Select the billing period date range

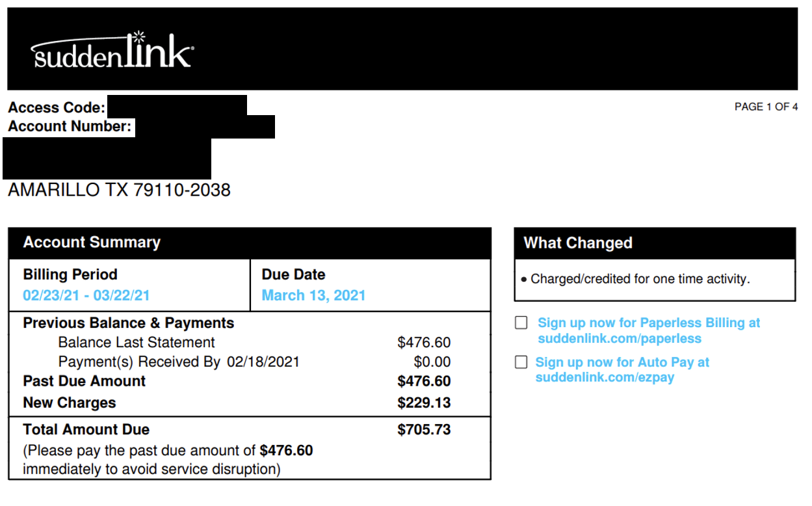[86, 295]
